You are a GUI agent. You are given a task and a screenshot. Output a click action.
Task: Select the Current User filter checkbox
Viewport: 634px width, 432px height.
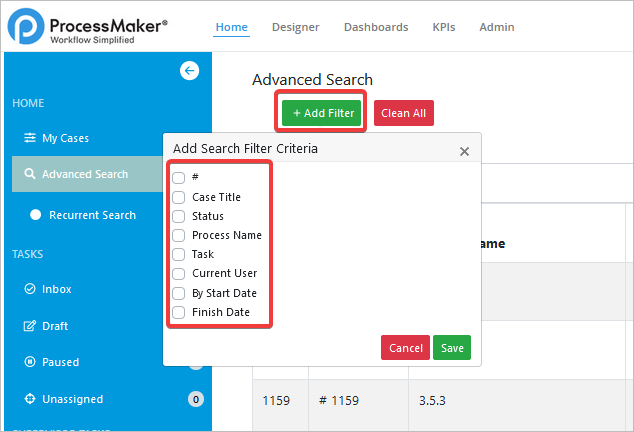click(179, 273)
